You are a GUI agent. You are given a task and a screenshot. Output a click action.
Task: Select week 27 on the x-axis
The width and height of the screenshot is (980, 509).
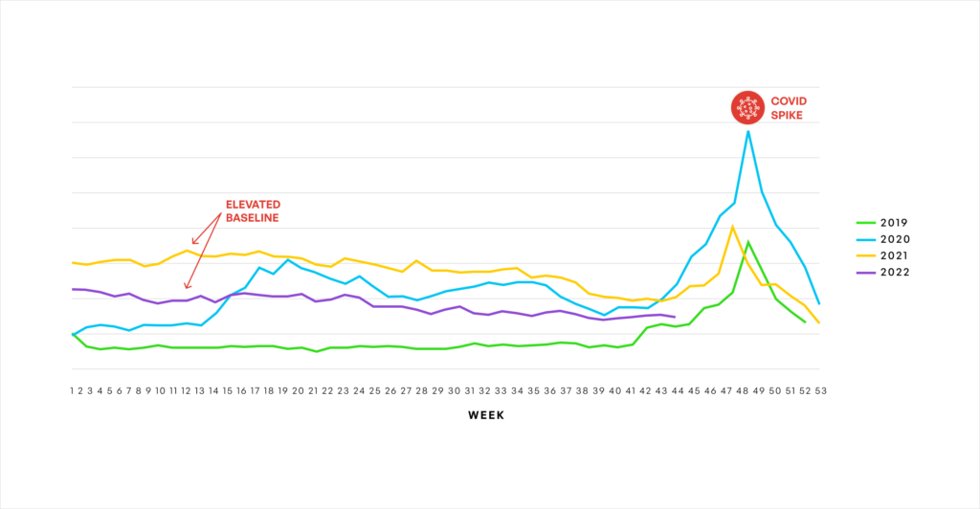coord(406,391)
